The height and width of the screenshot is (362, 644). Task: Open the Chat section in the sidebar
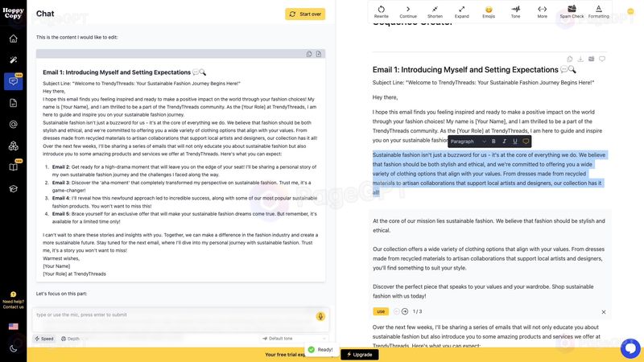tap(13, 81)
